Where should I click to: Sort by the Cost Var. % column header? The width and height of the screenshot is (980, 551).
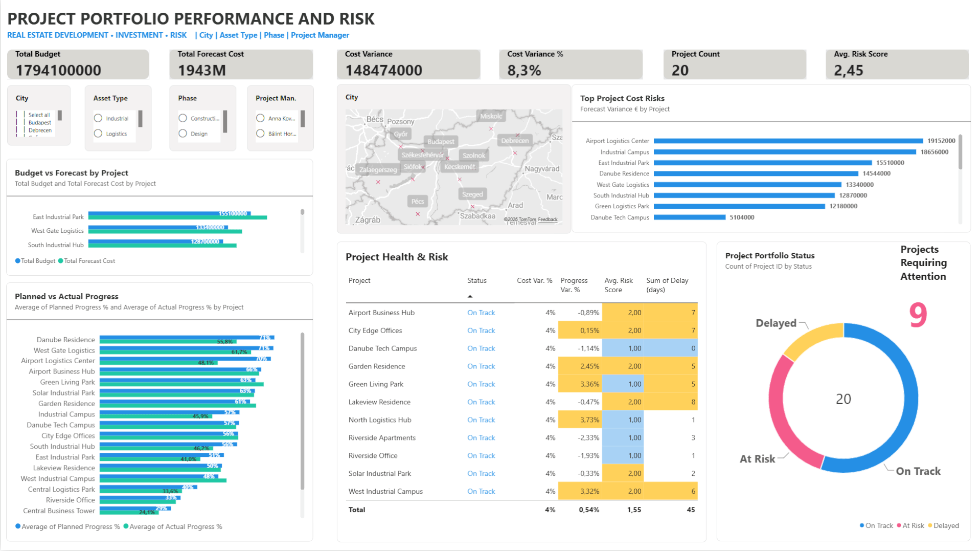pyautogui.click(x=534, y=280)
